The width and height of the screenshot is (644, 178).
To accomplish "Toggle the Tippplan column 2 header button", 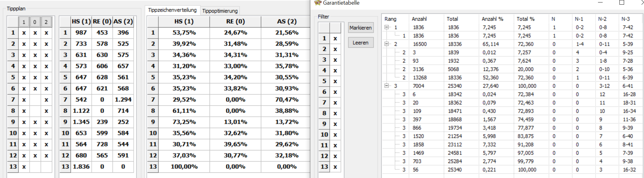I will [46, 22].
